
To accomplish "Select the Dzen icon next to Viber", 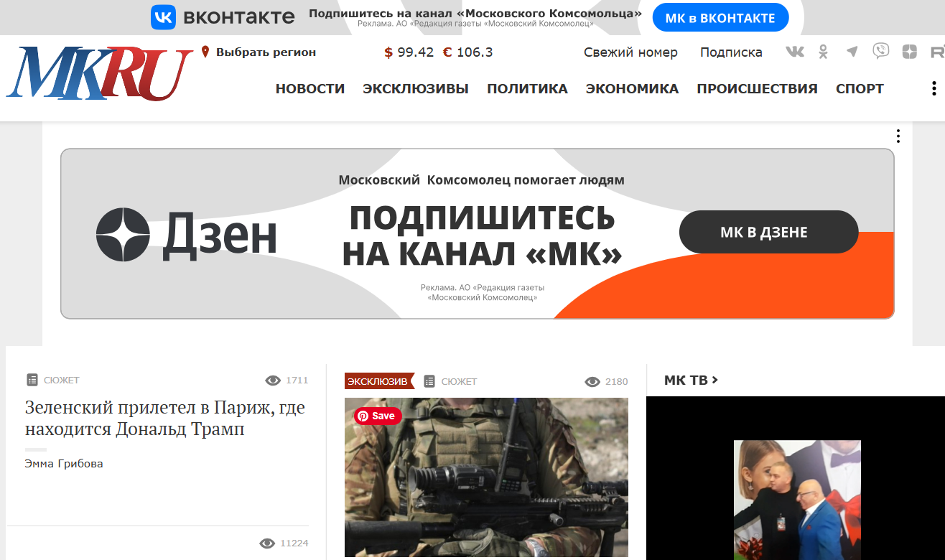I will click(911, 51).
